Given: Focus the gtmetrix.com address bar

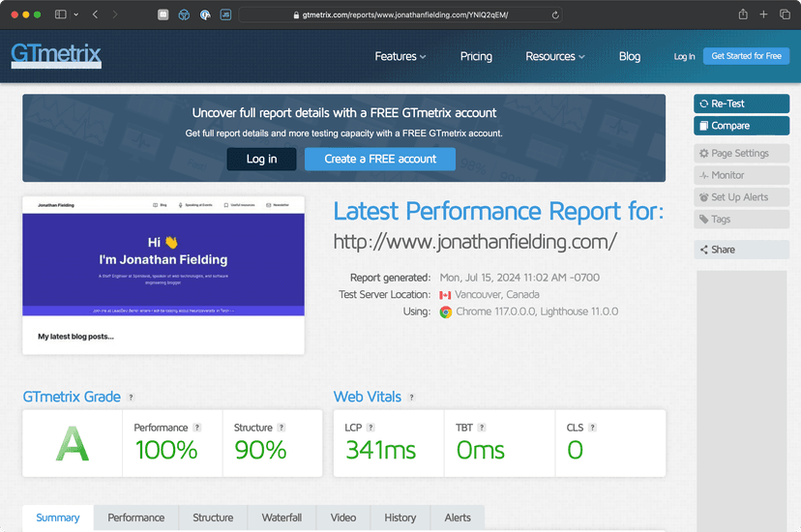Looking at the screenshot, I should tap(400, 15).
